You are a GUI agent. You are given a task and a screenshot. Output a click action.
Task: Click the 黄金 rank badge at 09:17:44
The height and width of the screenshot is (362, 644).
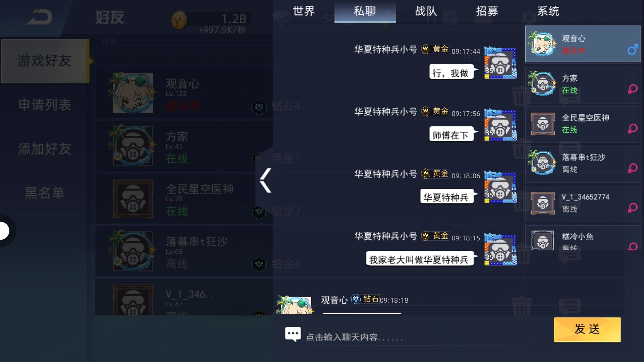[x=435, y=49]
